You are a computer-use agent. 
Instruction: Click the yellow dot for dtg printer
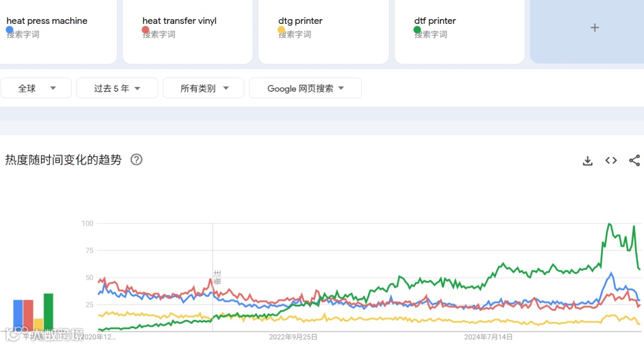coord(281,30)
